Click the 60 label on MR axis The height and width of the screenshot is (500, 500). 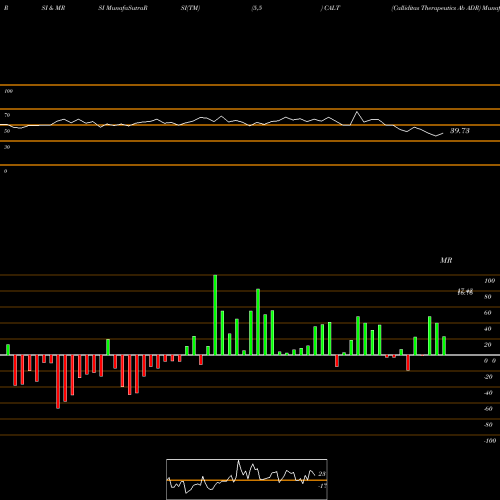pos(488,313)
